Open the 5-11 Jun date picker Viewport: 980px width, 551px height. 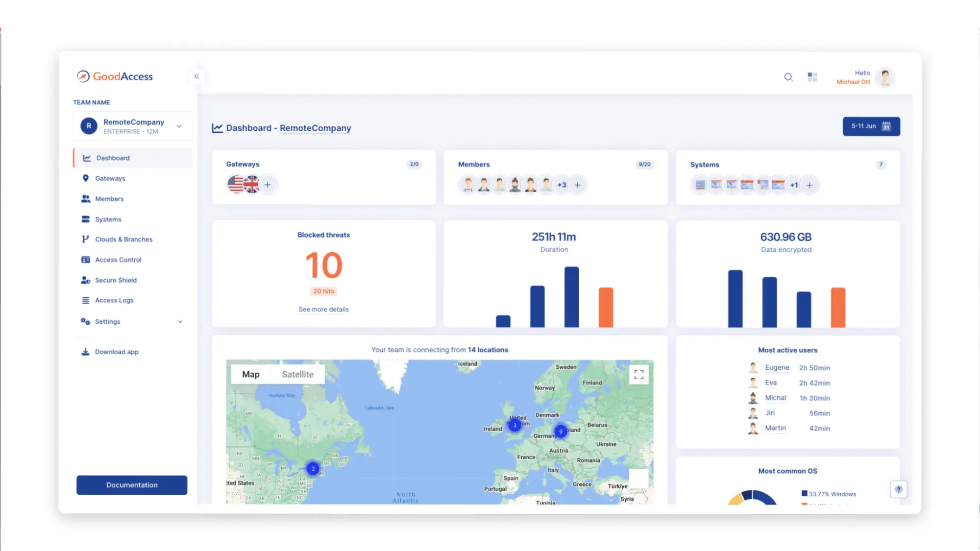(x=871, y=126)
